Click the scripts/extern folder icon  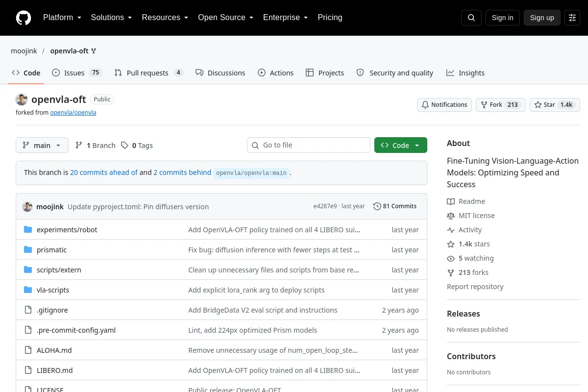[28, 269]
